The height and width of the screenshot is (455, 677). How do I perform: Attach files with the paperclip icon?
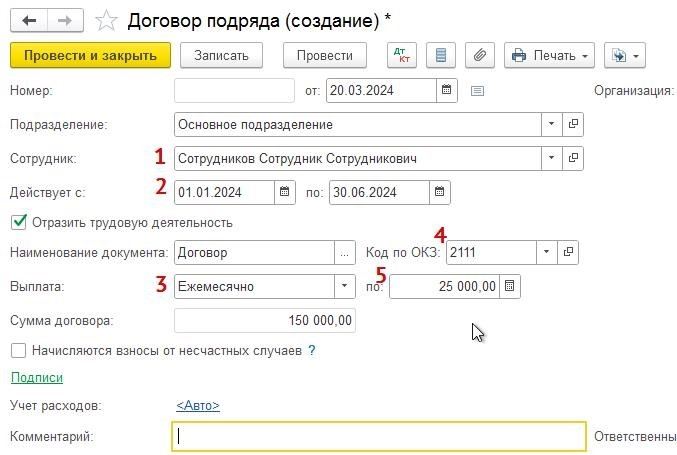click(480, 55)
